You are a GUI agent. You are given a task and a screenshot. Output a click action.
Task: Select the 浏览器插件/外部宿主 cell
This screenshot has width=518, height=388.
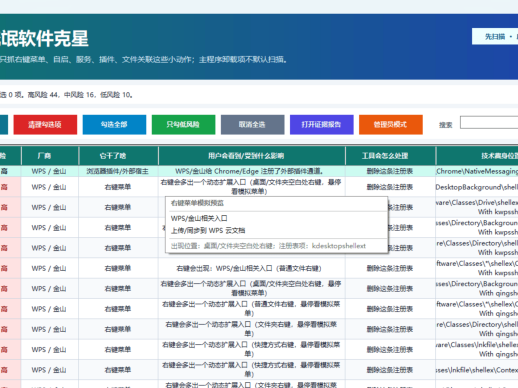pyautogui.click(x=118, y=171)
